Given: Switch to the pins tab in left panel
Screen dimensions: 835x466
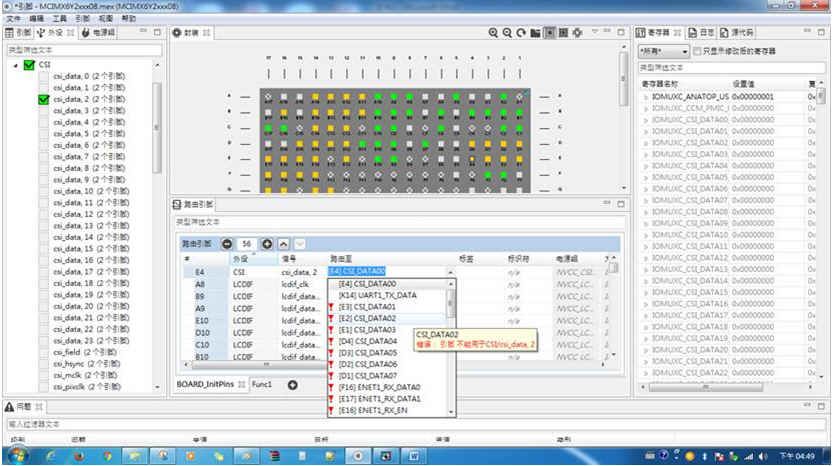Looking at the screenshot, I should (x=18, y=32).
